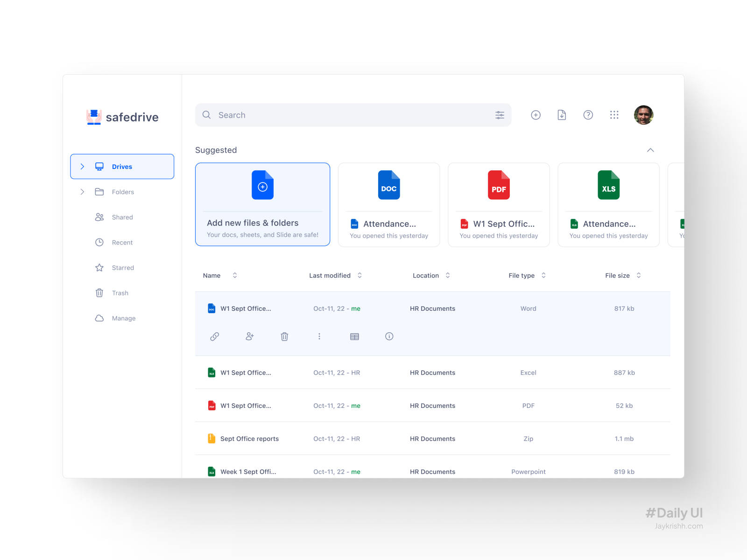The width and height of the screenshot is (747, 560).
Task: Open search filters with the sliders icon
Action: (500, 115)
